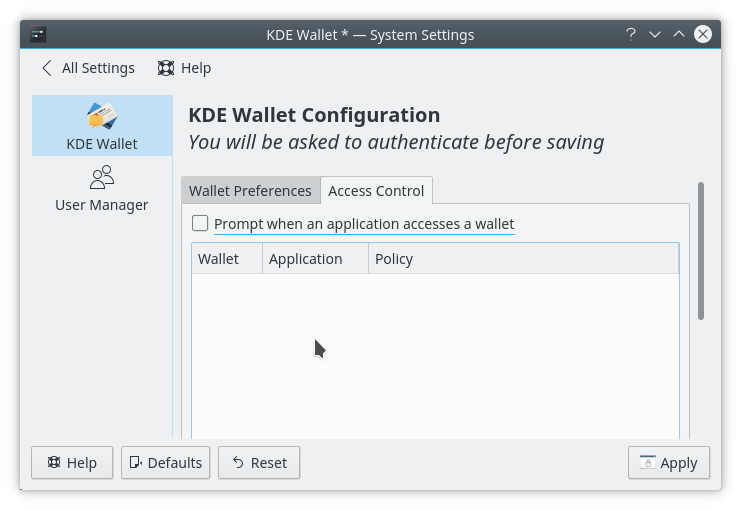Open Help from the top toolbar
741x510 pixels.
(184, 68)
